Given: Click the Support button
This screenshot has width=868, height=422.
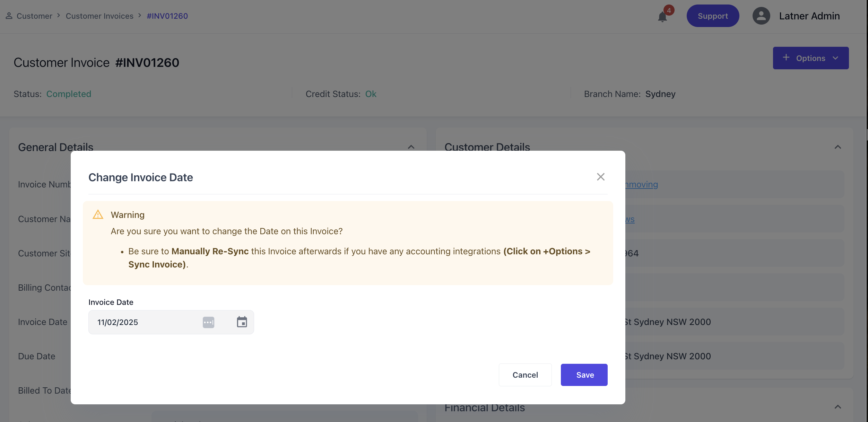Looking at the screenshot, I should pyautogui.click(x=712, y=16).
